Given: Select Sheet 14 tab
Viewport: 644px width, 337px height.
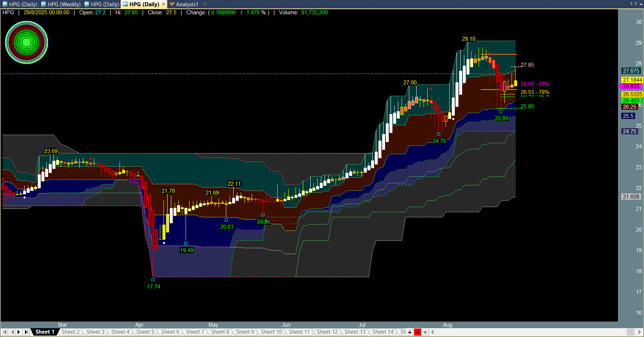Looking at the screenshot, I should (383, 332).
